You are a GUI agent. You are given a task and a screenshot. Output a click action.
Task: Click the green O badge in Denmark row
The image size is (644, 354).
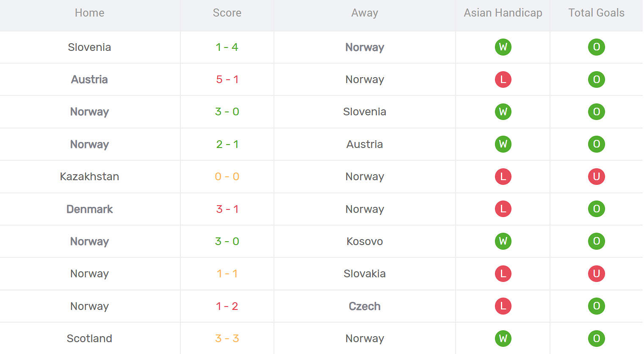596,209
